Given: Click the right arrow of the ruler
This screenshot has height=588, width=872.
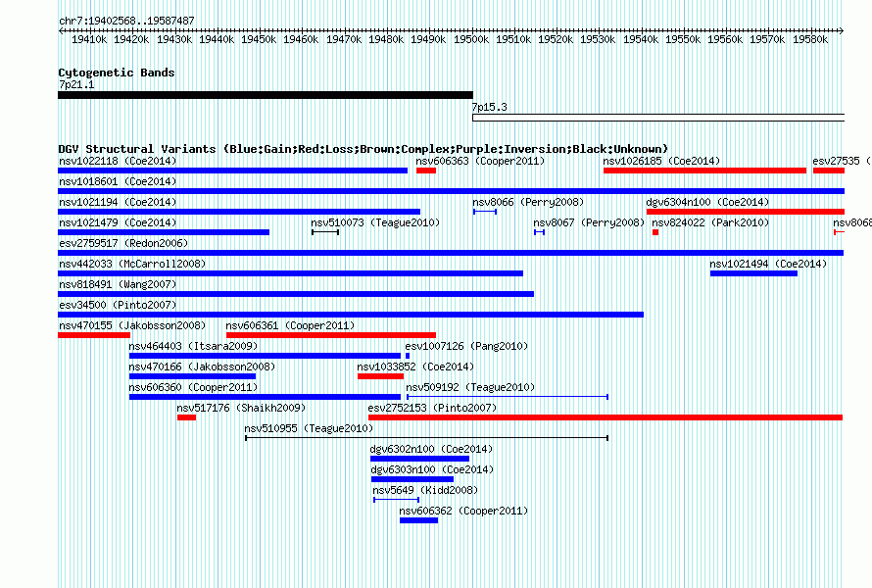Looking at the screenshot, I should point(842,31).
